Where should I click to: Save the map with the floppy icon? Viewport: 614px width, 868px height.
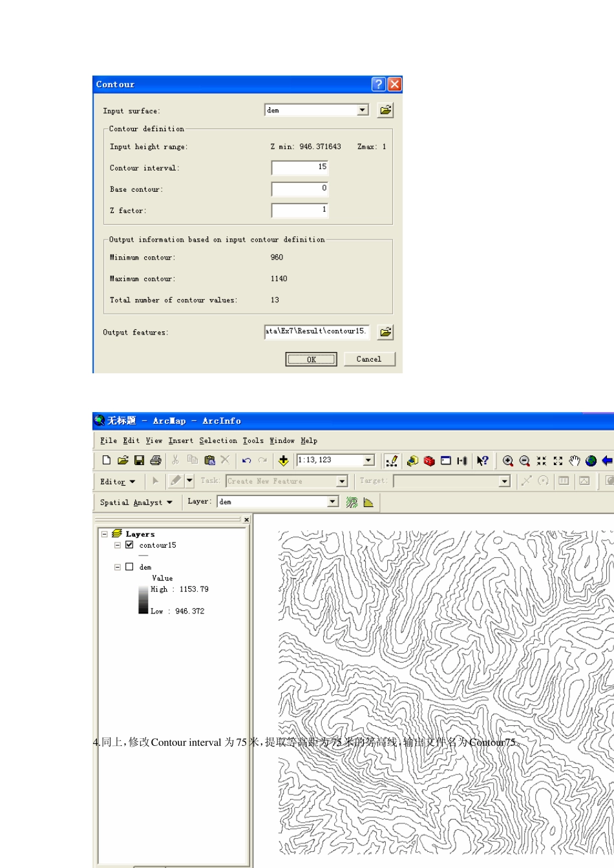click(x=139, y=460)
